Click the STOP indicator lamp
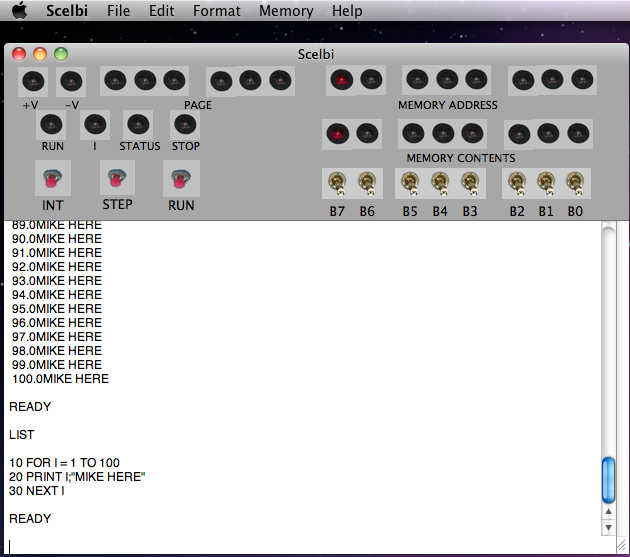The image size is (630, 557). (x=185, y=125)
